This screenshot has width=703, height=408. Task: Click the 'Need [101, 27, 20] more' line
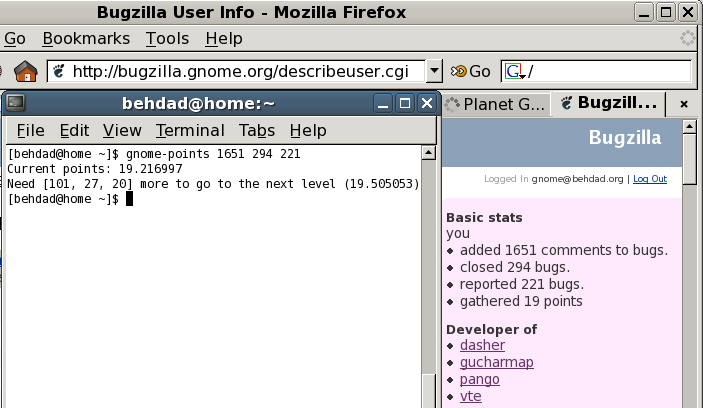click(x=213, y=184)
